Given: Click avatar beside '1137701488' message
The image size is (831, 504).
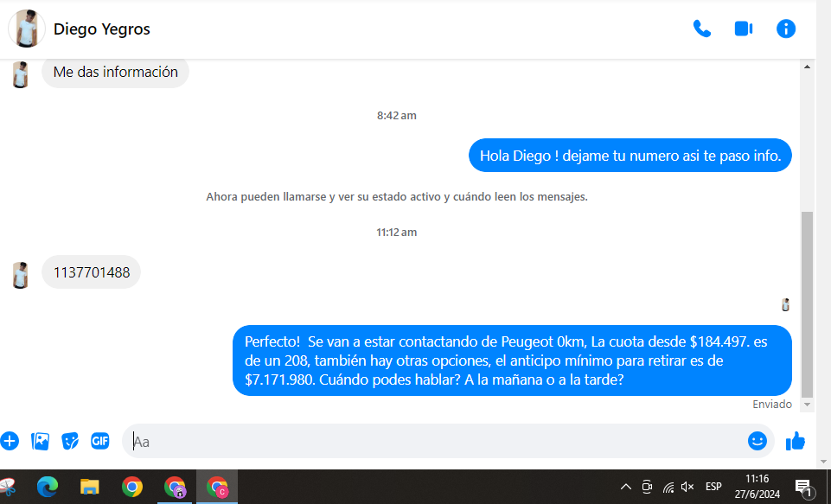Looking at the screenshot, I should [x=21, y=275].
